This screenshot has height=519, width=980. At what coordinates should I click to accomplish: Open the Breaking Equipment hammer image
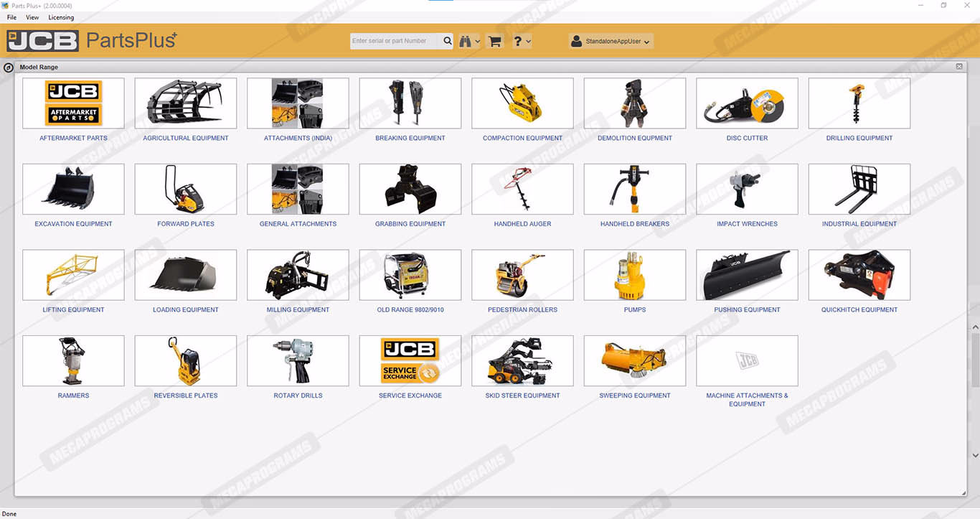(x=410, y=103)
